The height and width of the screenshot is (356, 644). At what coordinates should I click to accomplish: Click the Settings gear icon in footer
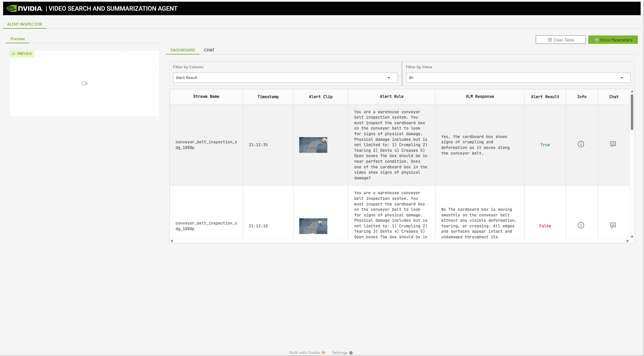[351, 353]
